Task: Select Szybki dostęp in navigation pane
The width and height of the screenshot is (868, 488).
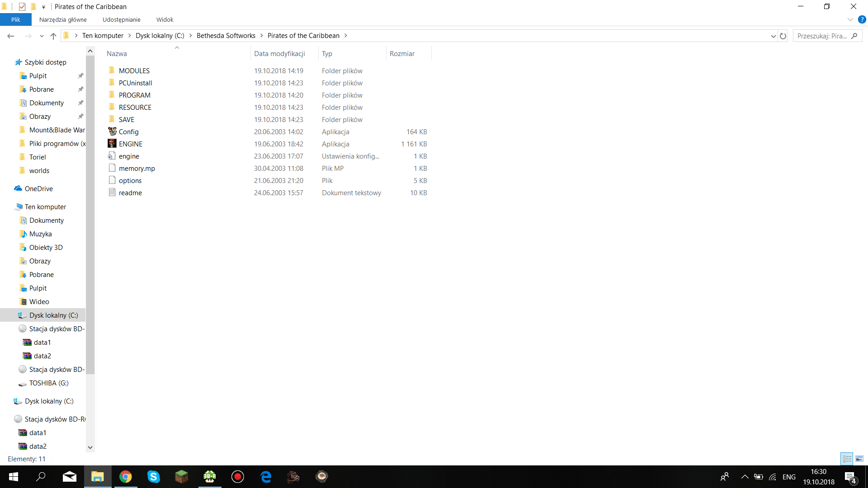Action: [x=45, y=62]
